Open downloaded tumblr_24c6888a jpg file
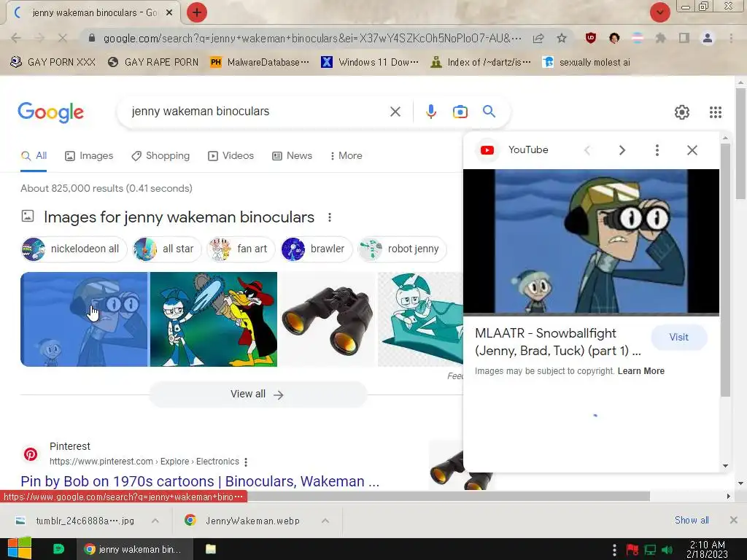 76,521
